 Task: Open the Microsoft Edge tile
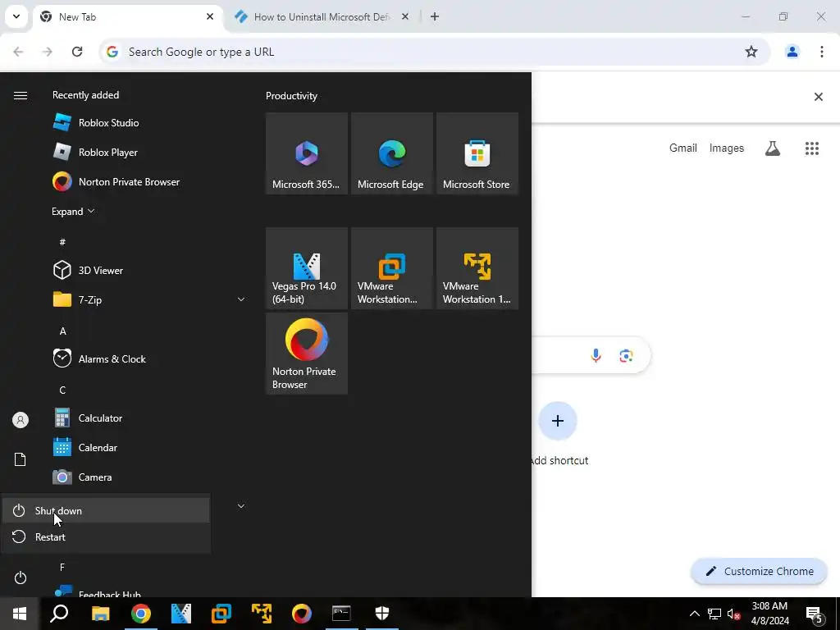pyautogui.click(x=391, y=153)
